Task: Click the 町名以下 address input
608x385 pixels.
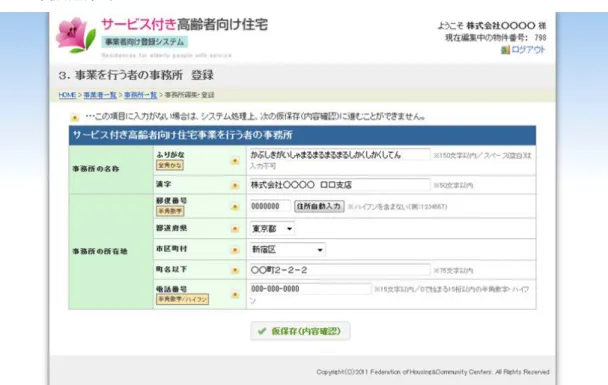Action: point(339,270)
